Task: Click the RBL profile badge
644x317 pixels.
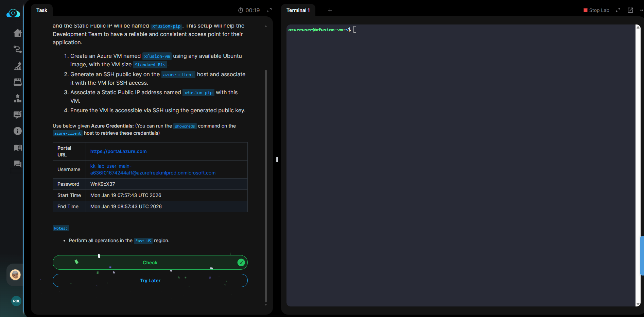Action: coord(16,301)
